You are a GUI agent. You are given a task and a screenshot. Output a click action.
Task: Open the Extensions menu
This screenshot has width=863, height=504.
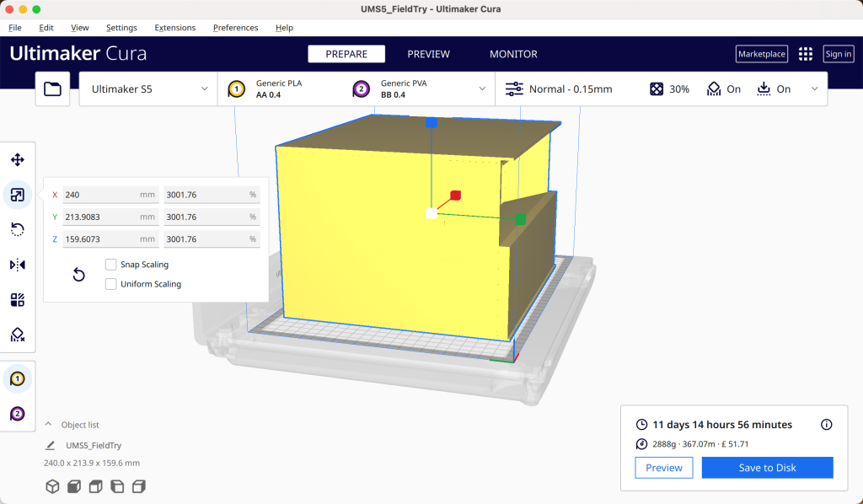[x=175, y=28]
